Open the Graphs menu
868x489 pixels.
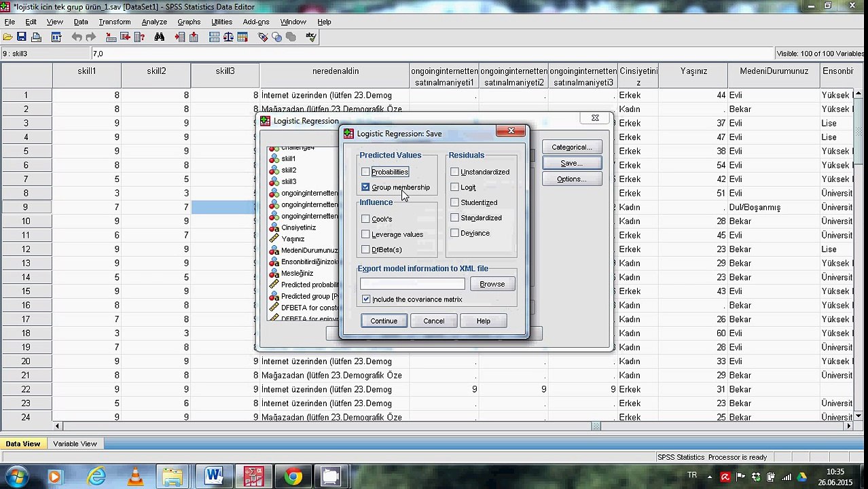click(189, 22)
